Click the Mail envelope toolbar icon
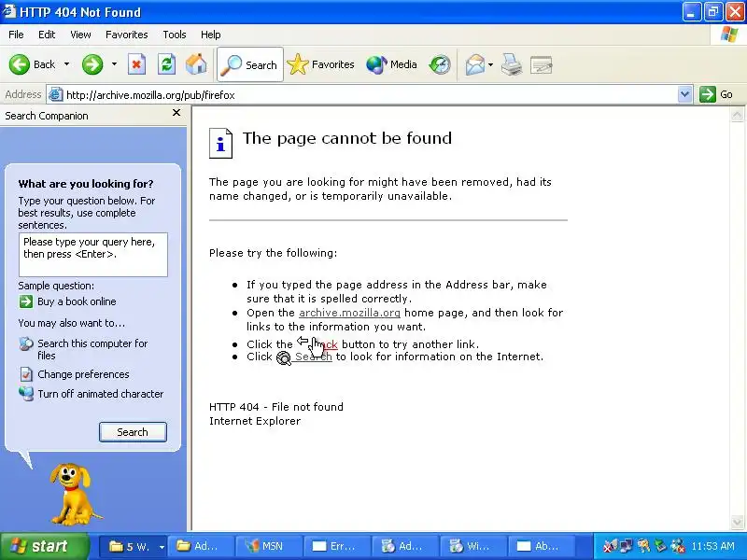The height and width of the screenshot is (560, 747). (475, 64)
